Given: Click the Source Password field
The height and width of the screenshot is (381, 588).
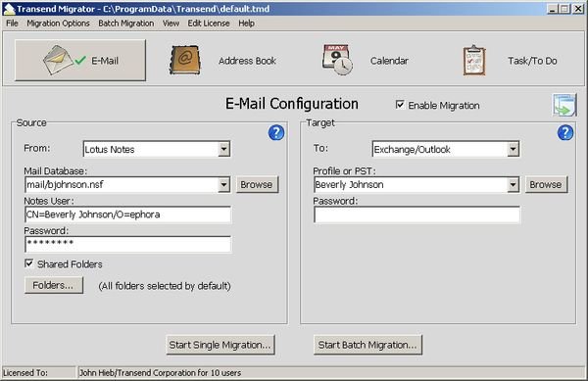Looking at the screenshot, I should 127,244.
